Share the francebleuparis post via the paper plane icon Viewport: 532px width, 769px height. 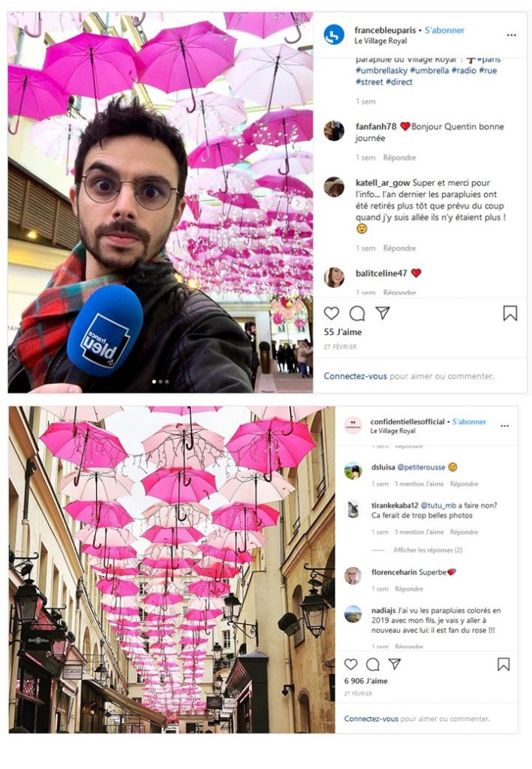click(x=383, y=313)
